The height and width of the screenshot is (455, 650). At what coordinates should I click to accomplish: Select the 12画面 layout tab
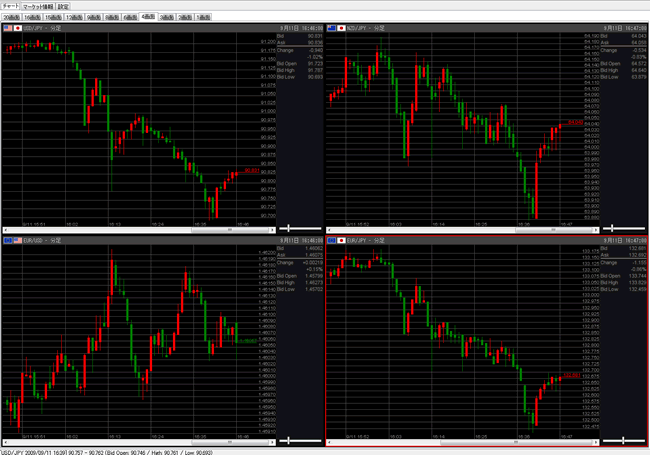coord(74,17)
